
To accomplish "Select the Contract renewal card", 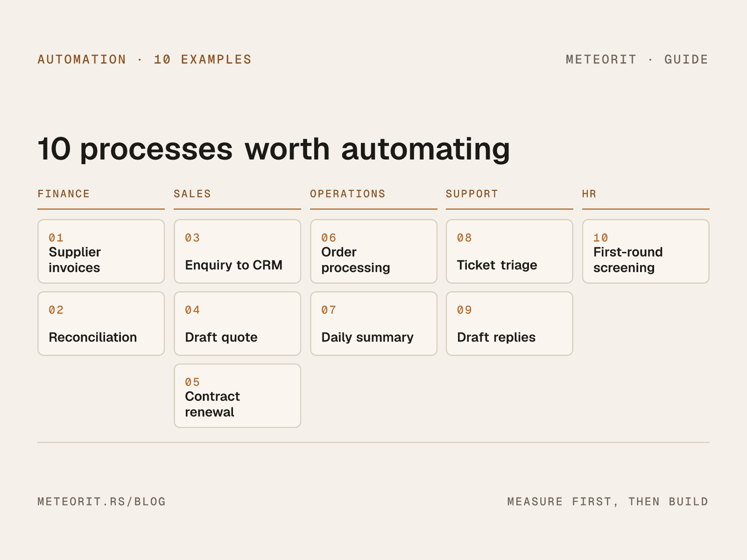I will coord(237,396).
